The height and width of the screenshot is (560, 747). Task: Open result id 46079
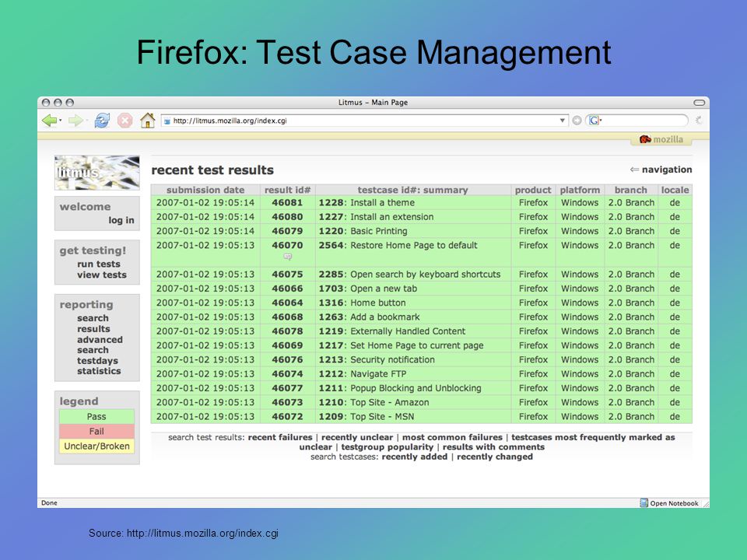pos(287,232)
